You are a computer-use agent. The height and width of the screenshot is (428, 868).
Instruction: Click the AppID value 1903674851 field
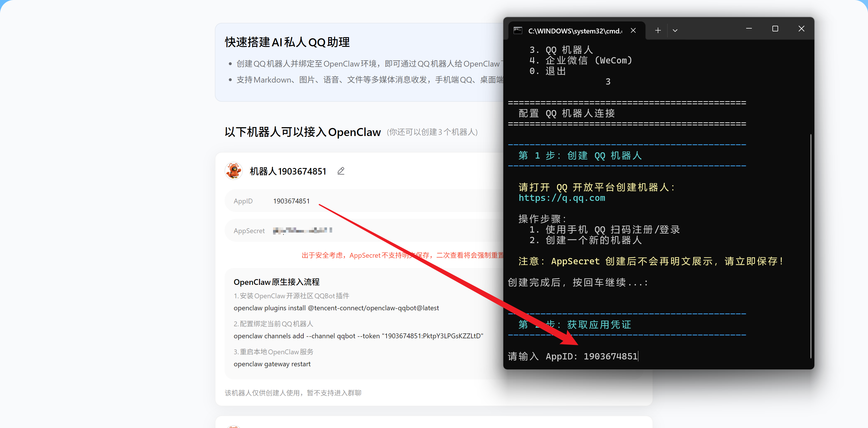point(291,201)
